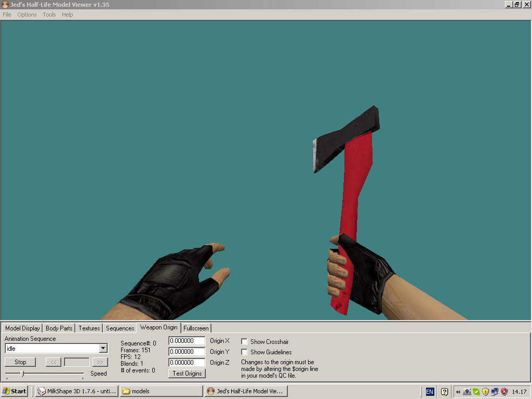Click the camera tray icon
This screenshot has width=532, height=399.
pos(467,392)
